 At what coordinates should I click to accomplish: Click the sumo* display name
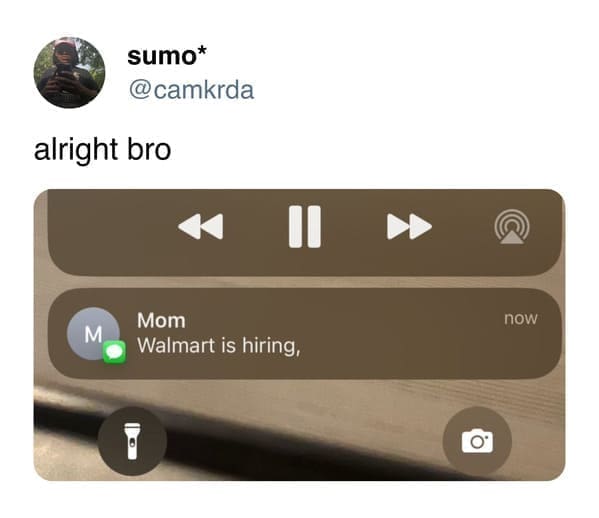pyautogui.click(x=167, y=56)
